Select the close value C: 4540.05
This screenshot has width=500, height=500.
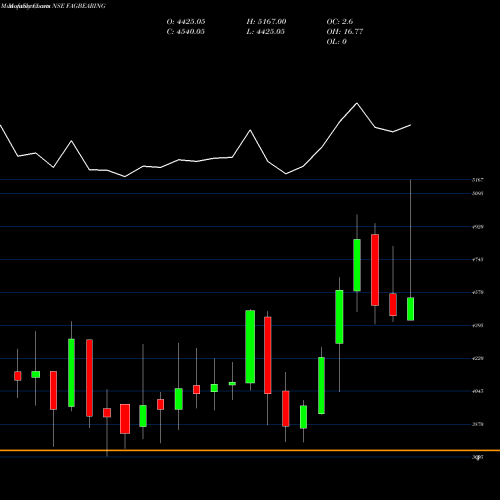[185, 31]
